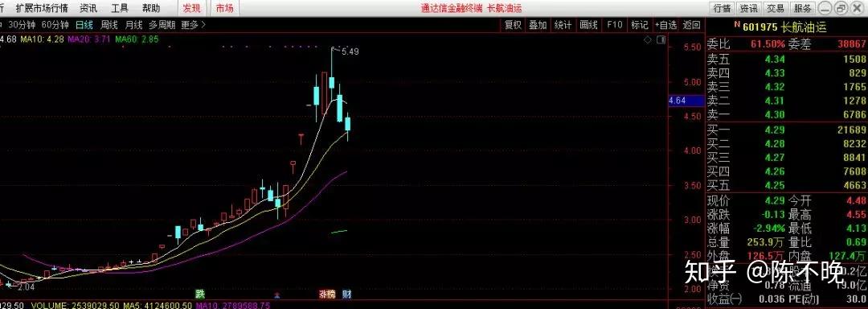The image size is (868, 309).
Task: Click the 卖三 price 4.32
Action: coord(775,87)
